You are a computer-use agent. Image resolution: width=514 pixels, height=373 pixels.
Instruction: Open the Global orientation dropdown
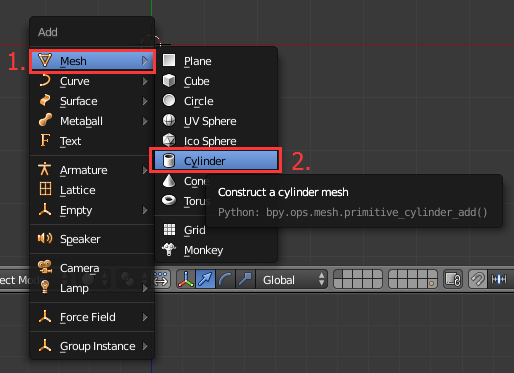(x=291, y=279)
